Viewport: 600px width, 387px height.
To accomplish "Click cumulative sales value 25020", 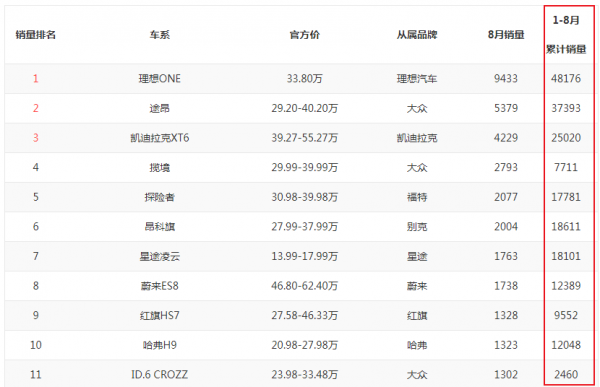I will coord(566,138).
